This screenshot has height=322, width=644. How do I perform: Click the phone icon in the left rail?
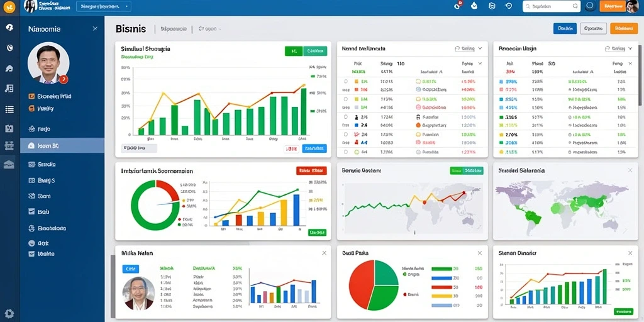[x=10, y=48]
